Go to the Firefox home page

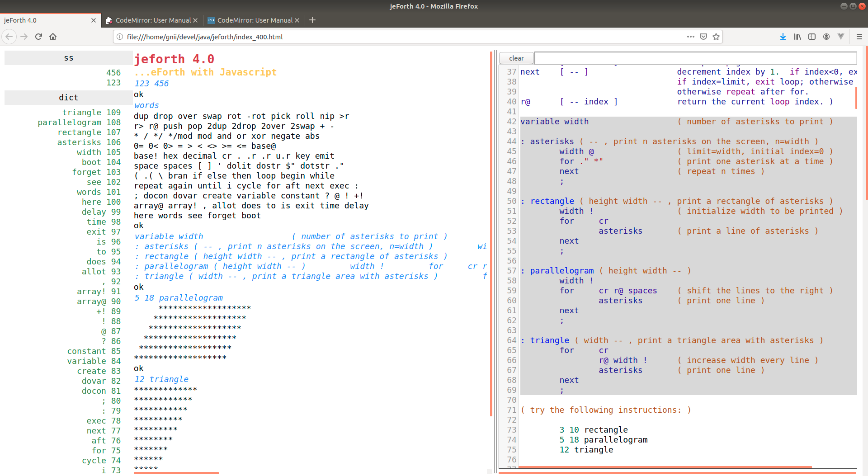click(53, 37)
